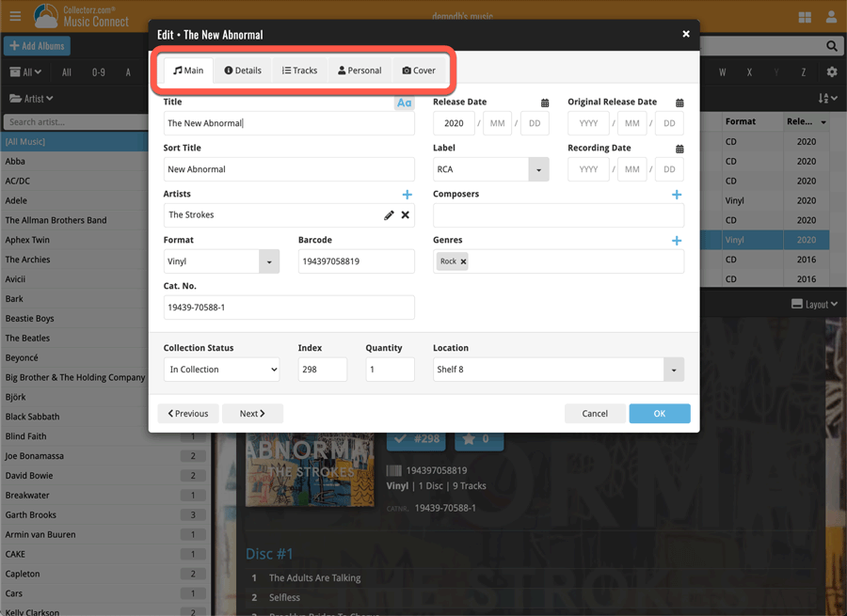This screenshot has height=616, width=847.
Task: Select [All Music] in artist list
Action: [74, 142]
